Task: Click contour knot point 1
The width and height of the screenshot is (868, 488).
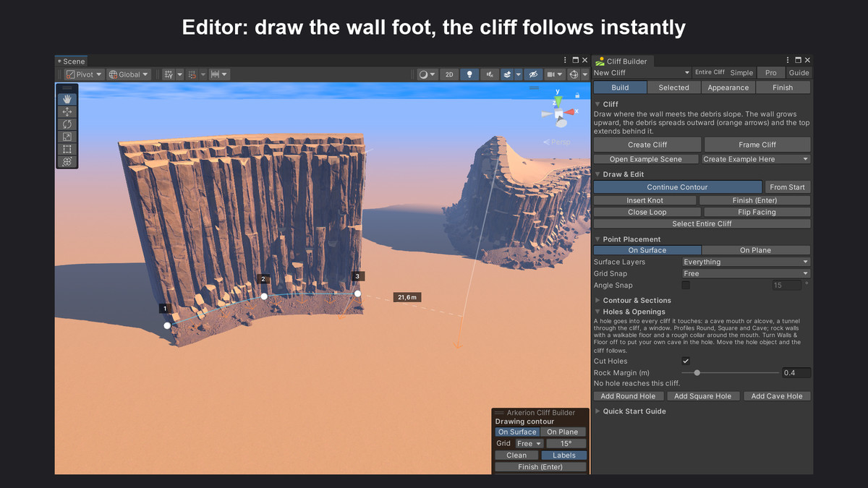Action: pos(168,325)
